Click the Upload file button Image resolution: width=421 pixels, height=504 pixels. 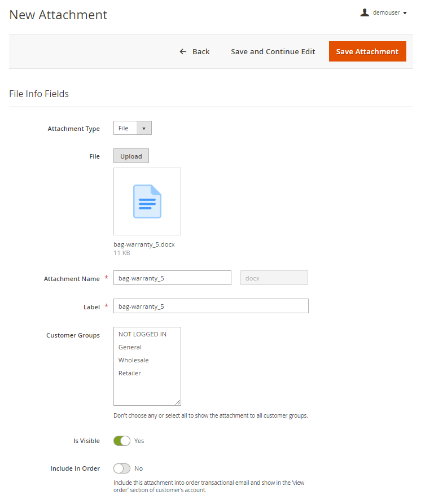coord(131,156)
